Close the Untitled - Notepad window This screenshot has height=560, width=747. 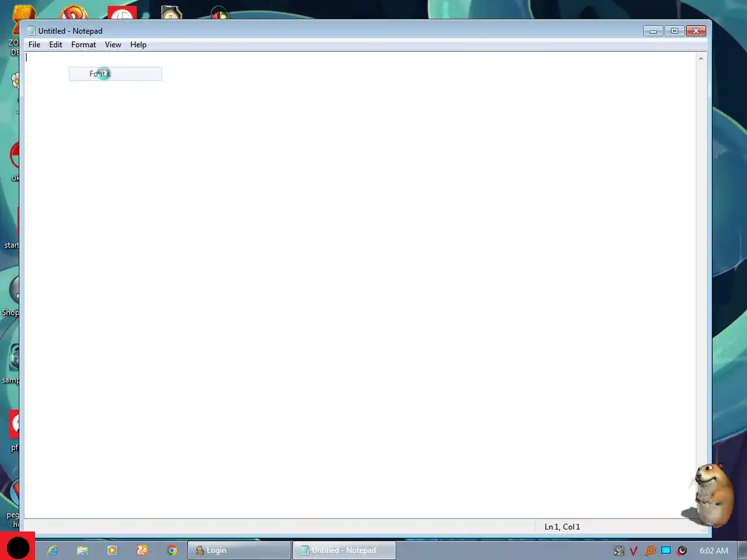pyautogui.click(x=696, y=31)
